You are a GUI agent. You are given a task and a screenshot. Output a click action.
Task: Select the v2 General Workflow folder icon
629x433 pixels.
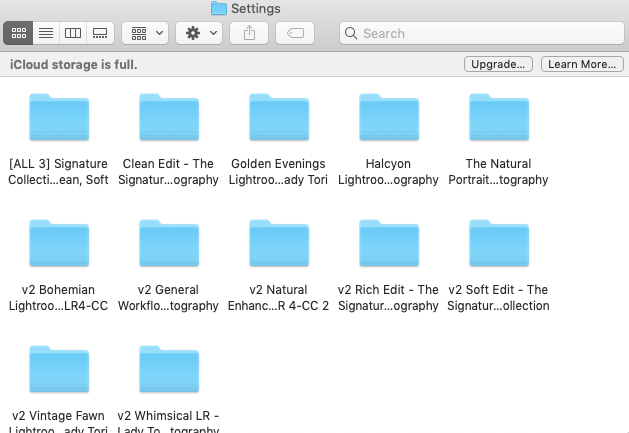pyautogui.click(x=169, y=243)
